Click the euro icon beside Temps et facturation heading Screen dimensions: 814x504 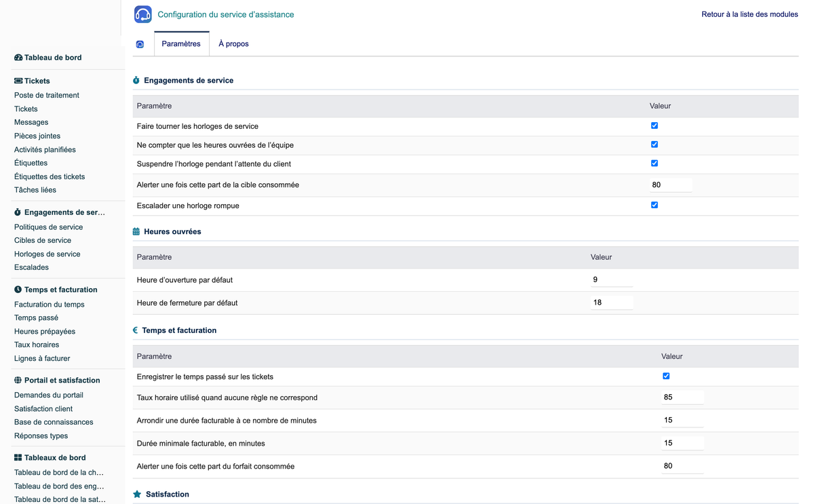coord(135,330)
